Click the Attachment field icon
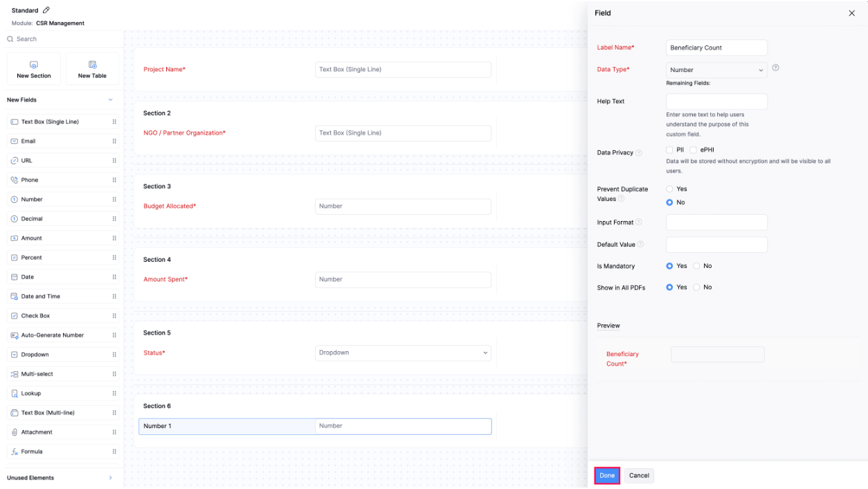 (15, 432)
